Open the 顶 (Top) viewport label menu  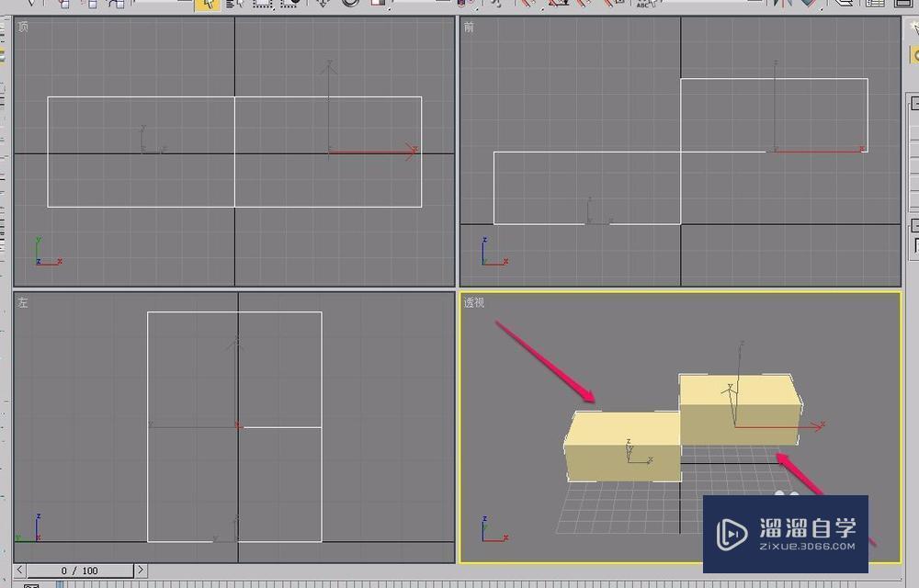[x=23, y=27]
